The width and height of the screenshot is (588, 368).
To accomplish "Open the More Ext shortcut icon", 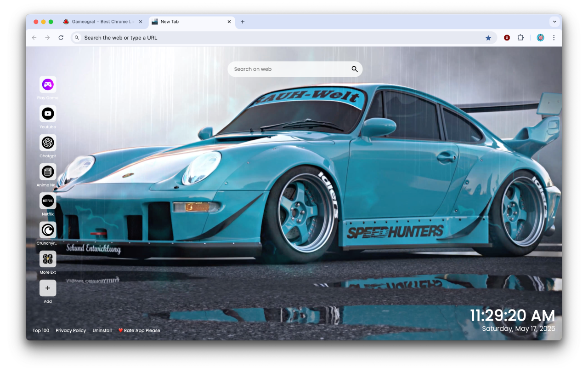I will (x=48, y=259).
